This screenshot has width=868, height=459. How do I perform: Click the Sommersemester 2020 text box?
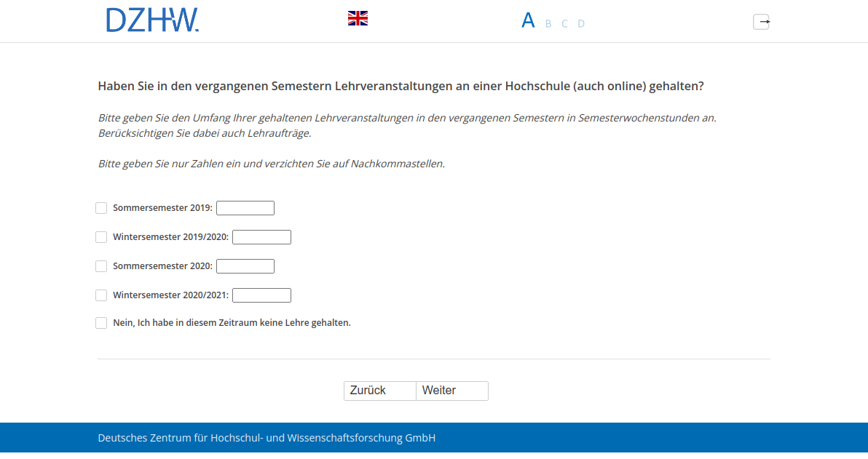(245, 266)
